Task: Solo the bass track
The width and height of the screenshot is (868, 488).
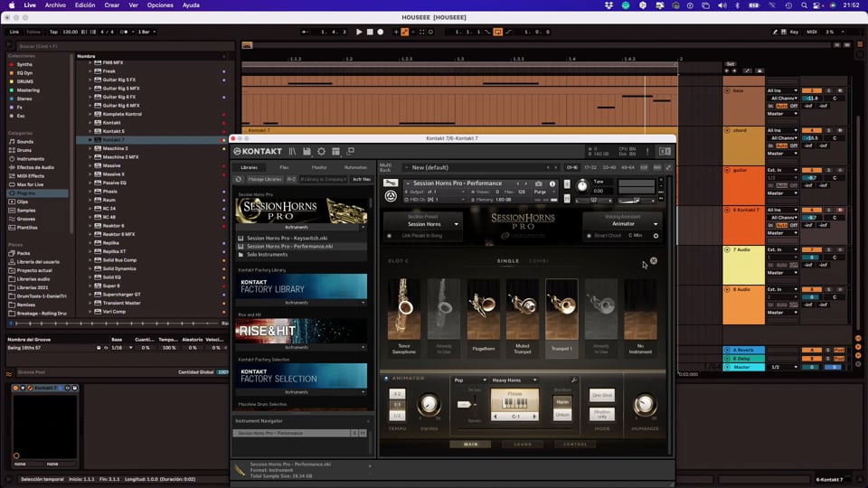Action: 829,90
